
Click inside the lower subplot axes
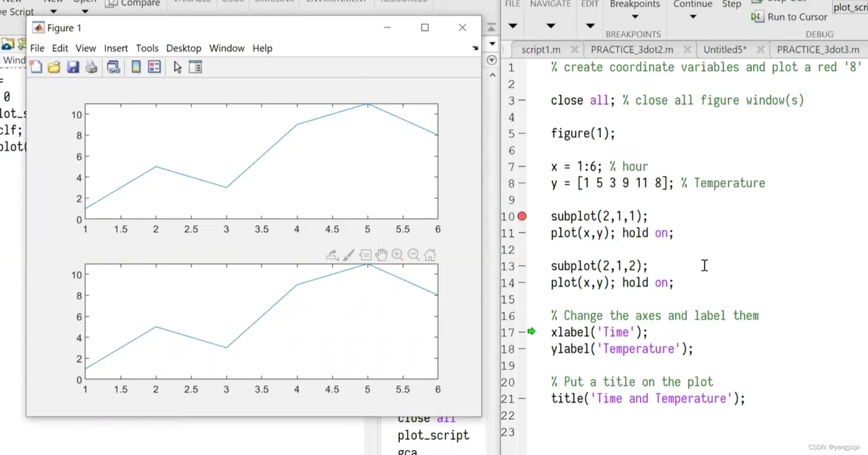pos(261,321)
